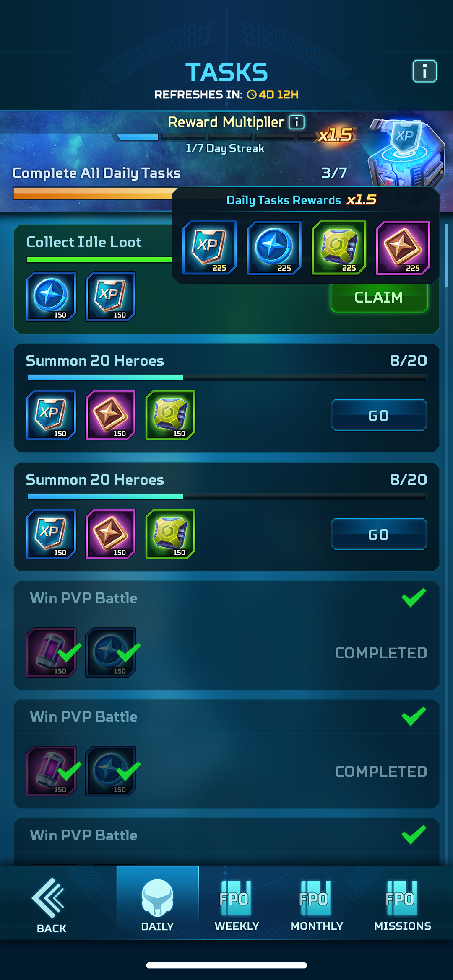The image size is (453, 980).
Task: Select the 225 XP badge in Daily Tasks Rewards
Action: coord(209,248)
